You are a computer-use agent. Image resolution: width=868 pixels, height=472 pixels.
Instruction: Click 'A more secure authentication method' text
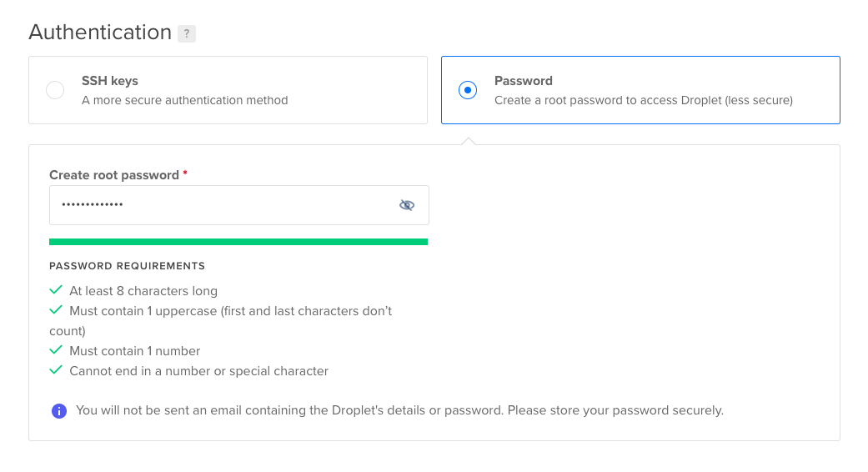click(x=185, y=100)
